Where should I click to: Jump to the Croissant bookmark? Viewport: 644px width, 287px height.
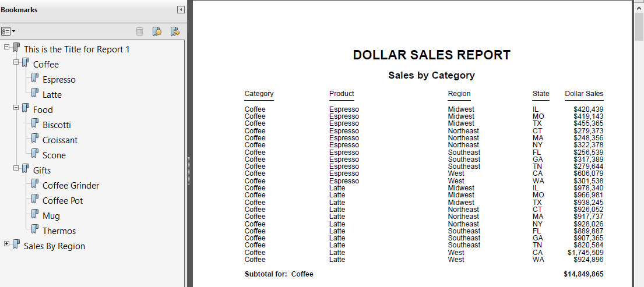(60, 140)
